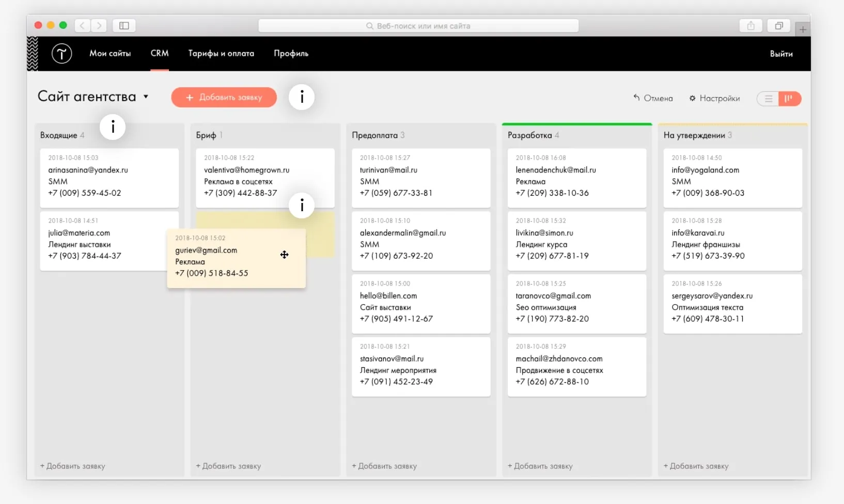This screenshot has width=844, height=504.
Task: Click the red Добавить заявку button
Action: (x=224, y=97)
